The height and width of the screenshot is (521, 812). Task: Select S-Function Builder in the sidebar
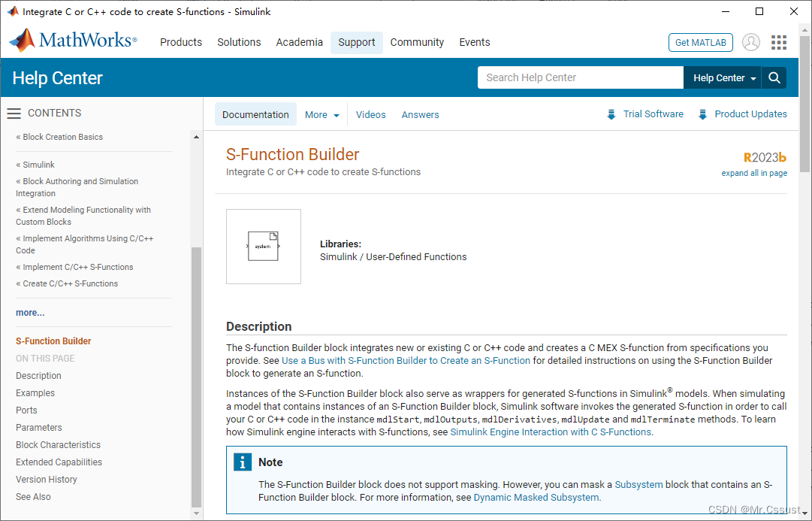tap(53, 341)
